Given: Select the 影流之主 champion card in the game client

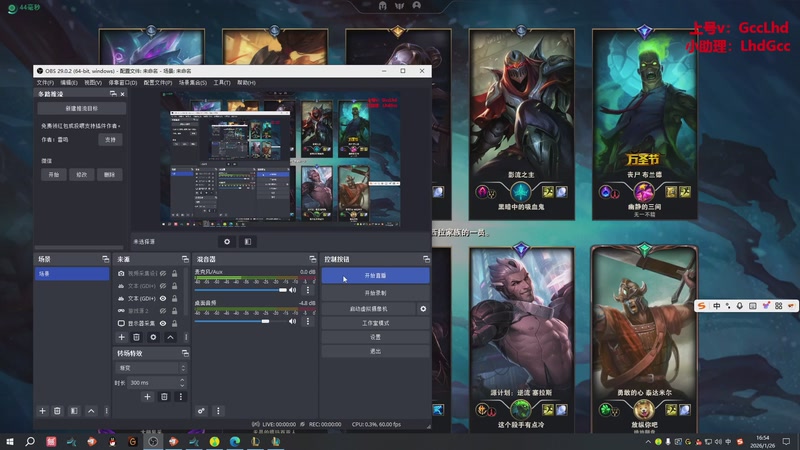Looking at the screenshot, I should pos(521,124).
